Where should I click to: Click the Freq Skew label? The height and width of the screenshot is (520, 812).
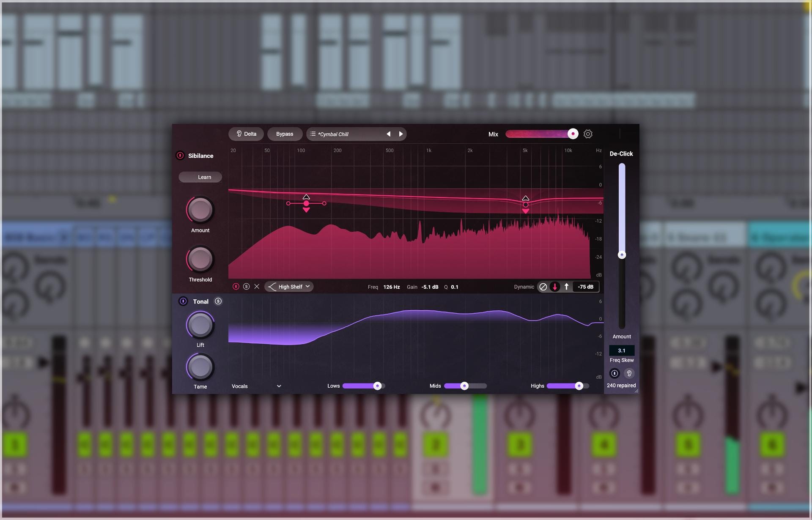coord(622,360)
